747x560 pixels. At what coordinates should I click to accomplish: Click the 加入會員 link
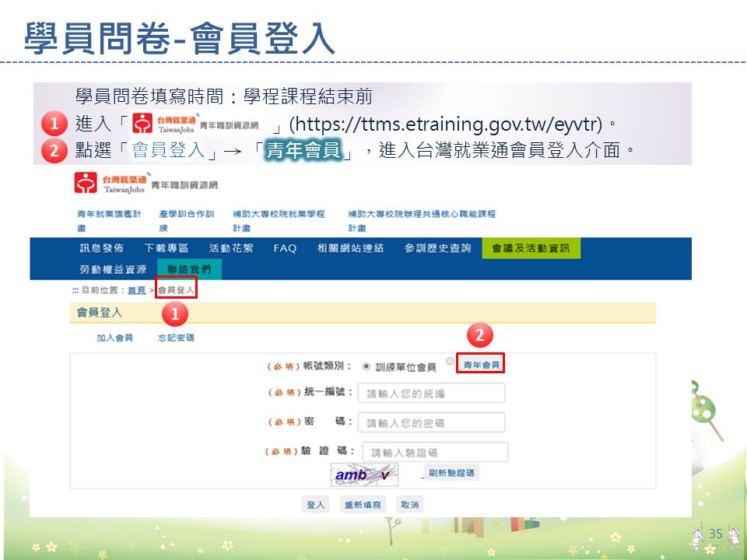click(114, 338)
